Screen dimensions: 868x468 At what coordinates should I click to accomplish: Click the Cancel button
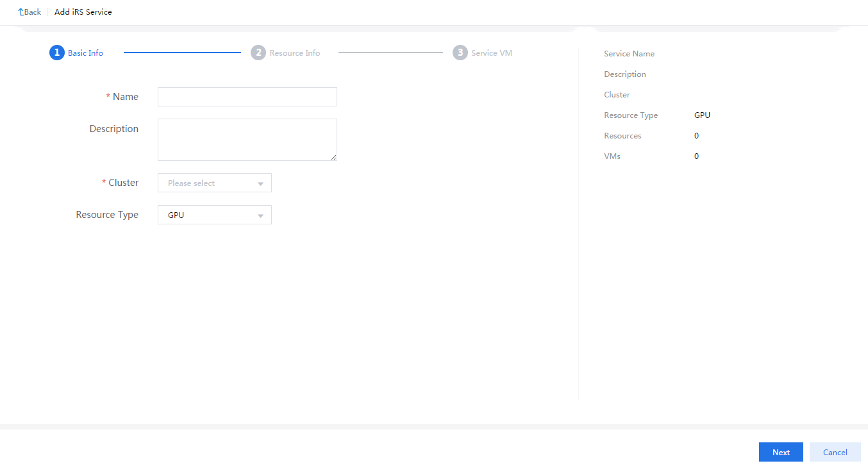[x=835, y=452]
